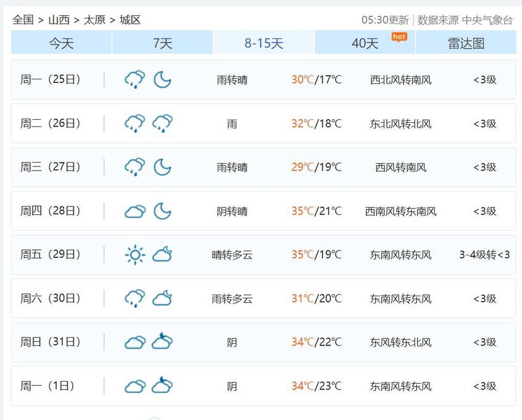Click the 晴转多云 weather description
This screenshot has height=420, width=522.
(x=232, y=255)
